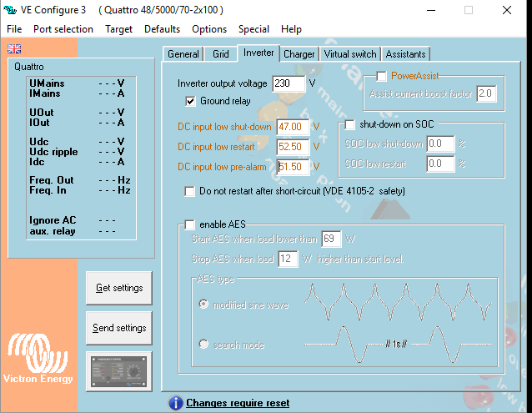Open the Special menu

tap(253, 29)
